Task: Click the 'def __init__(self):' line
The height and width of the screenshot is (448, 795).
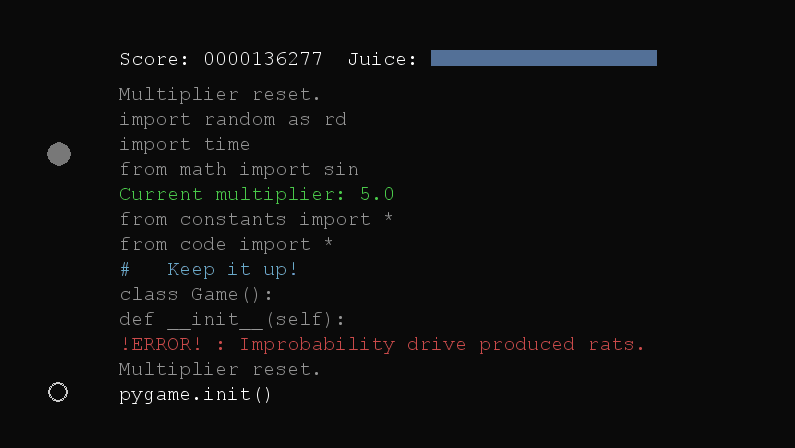Action: 233,319
